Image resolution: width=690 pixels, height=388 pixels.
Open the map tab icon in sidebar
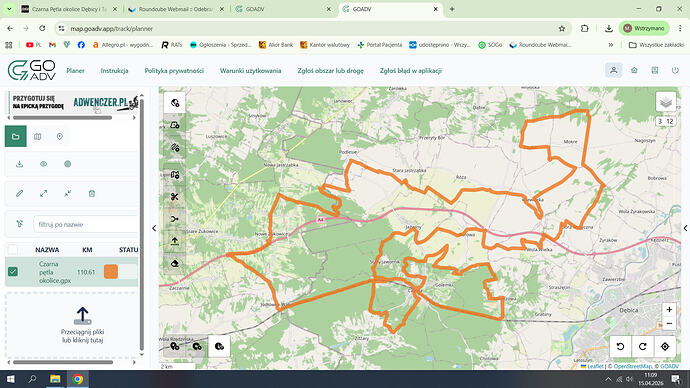38,136
